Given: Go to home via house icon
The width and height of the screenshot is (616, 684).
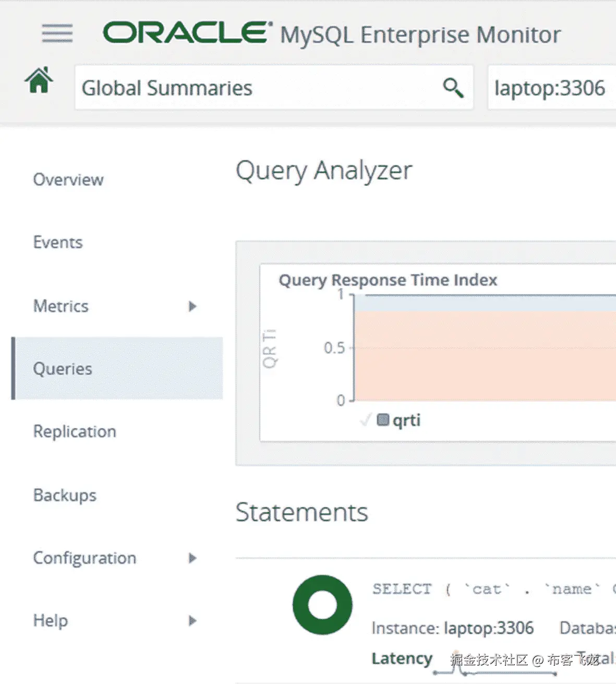Looking at the screenshot, I should pos(39,80).
